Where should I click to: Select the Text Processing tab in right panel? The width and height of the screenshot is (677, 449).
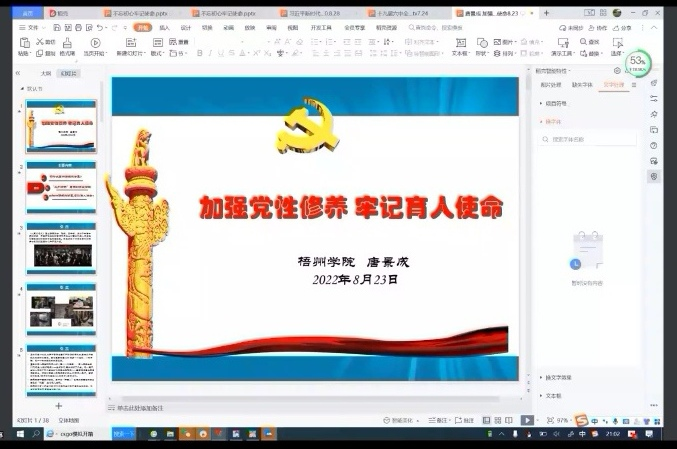tap(612, 85)
